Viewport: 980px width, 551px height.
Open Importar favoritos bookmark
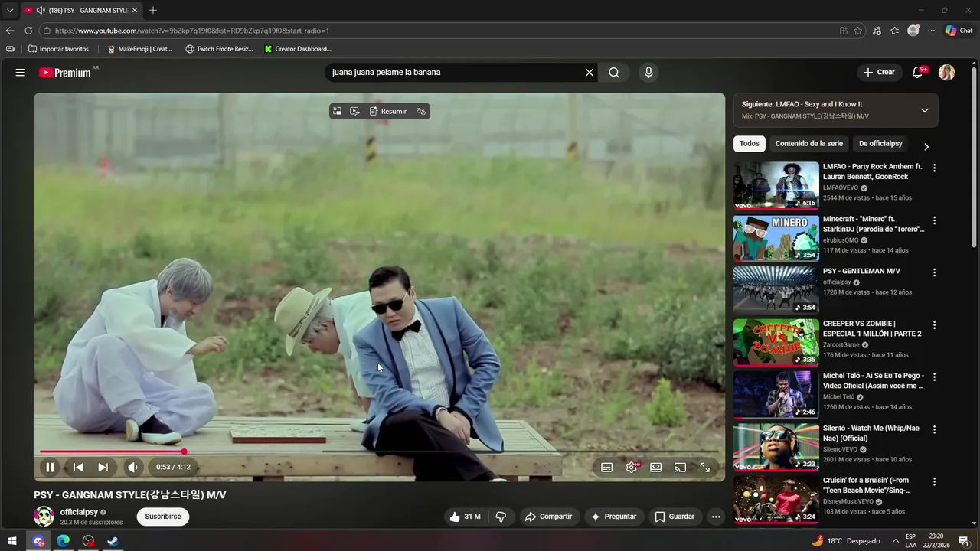click(58, 49)
